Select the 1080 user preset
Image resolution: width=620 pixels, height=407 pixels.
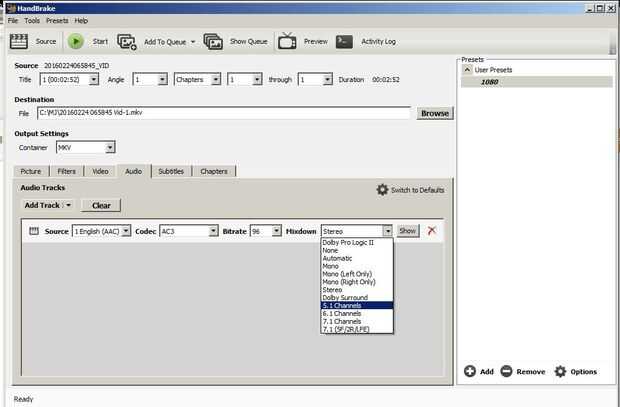click(537, 82)
